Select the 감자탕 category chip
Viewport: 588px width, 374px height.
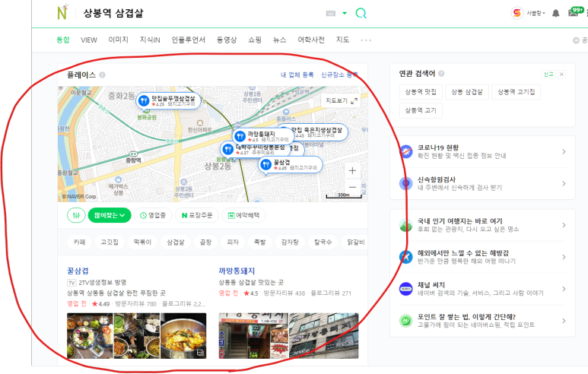point(290,242)
